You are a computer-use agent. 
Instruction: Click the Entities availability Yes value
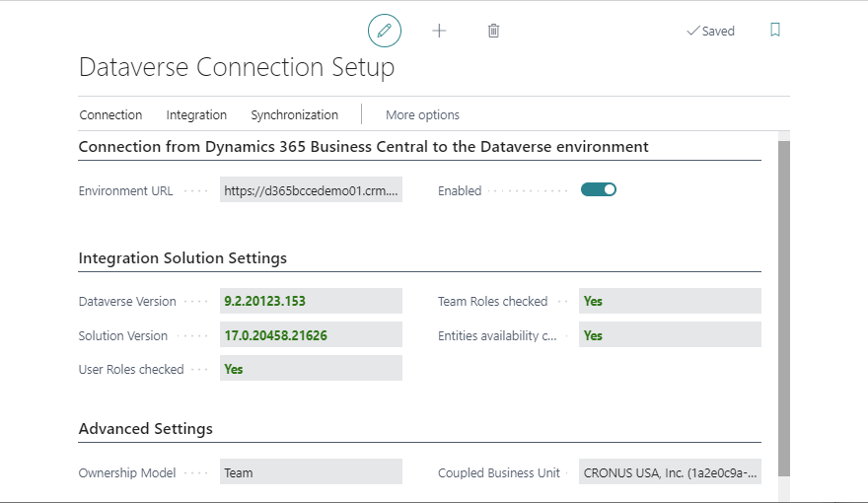(x=670, y=335)
